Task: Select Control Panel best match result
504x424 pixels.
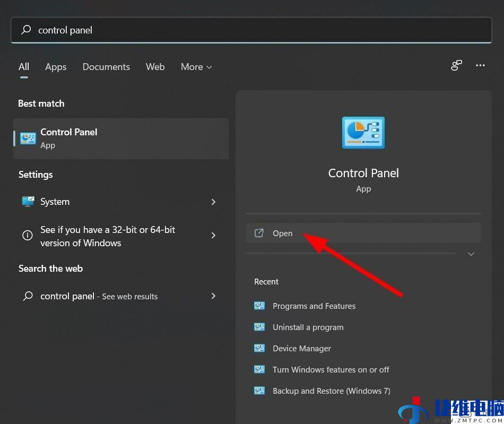Action: (x=121, y=139)
